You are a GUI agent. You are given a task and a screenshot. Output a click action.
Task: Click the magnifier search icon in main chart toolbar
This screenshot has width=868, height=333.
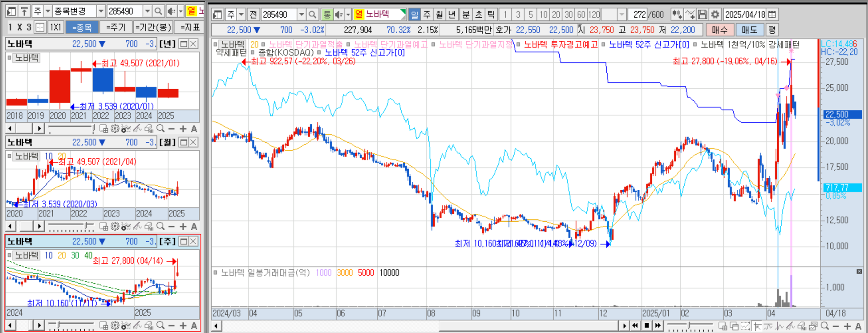click(313, 15)
